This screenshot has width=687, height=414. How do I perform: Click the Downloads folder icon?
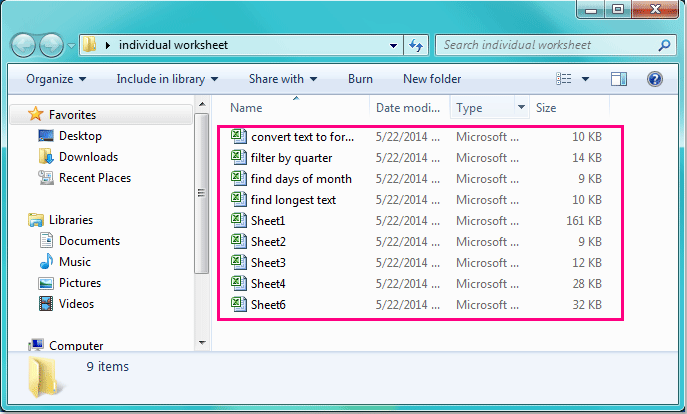46,157
